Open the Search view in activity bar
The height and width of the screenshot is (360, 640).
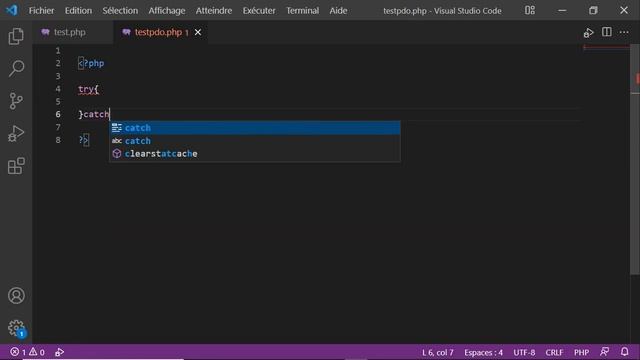click(x=16, y=68)
